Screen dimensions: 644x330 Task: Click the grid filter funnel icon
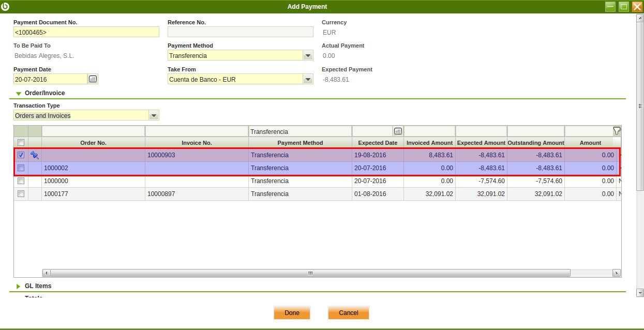coord(617,131)
